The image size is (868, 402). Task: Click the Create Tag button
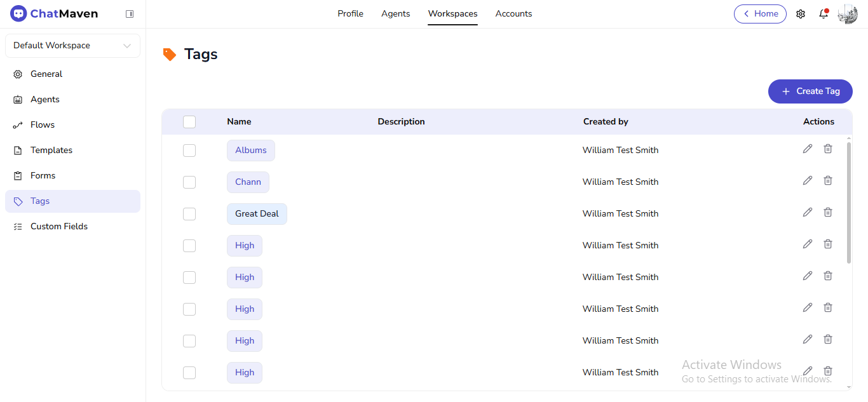[810, 91]
